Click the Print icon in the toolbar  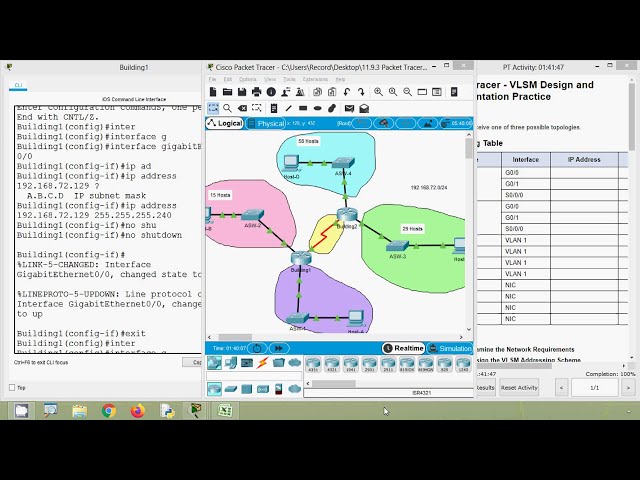coord(256,92)
